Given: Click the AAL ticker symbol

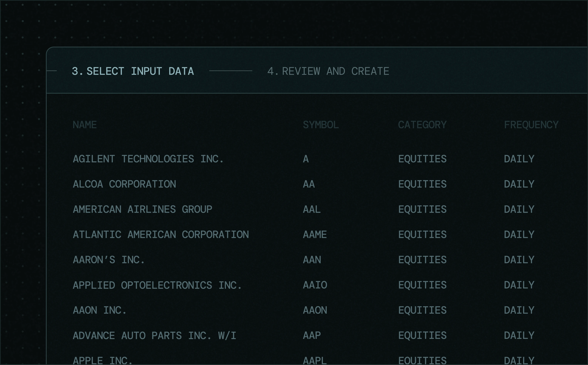Looking at the screenshot, I should pos(312,209).
